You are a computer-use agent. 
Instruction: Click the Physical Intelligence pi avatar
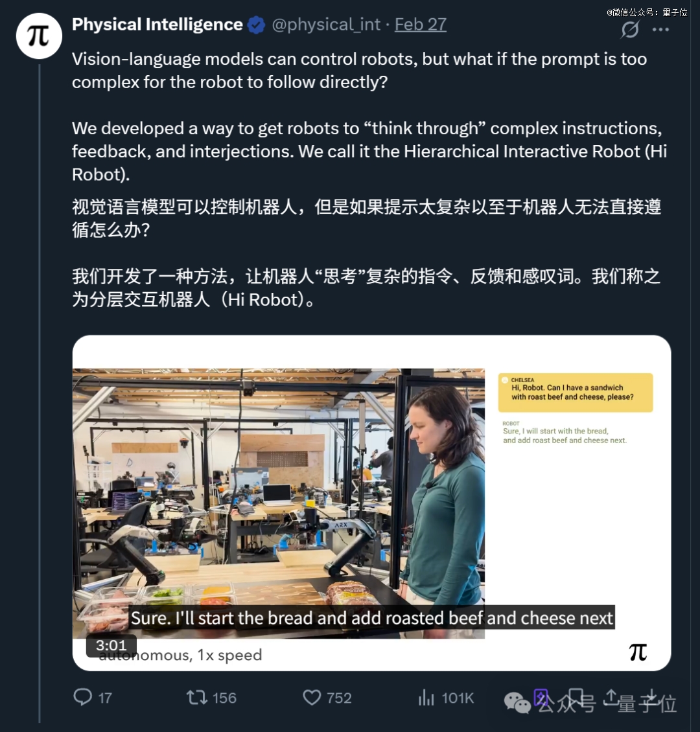click(39, 36)
